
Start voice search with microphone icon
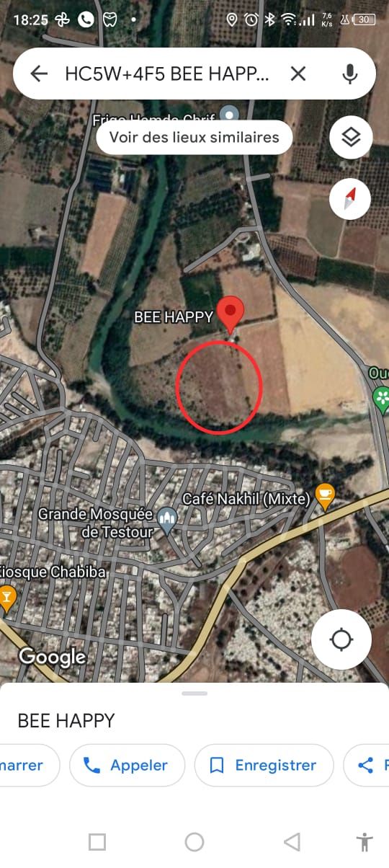point(350,74)
